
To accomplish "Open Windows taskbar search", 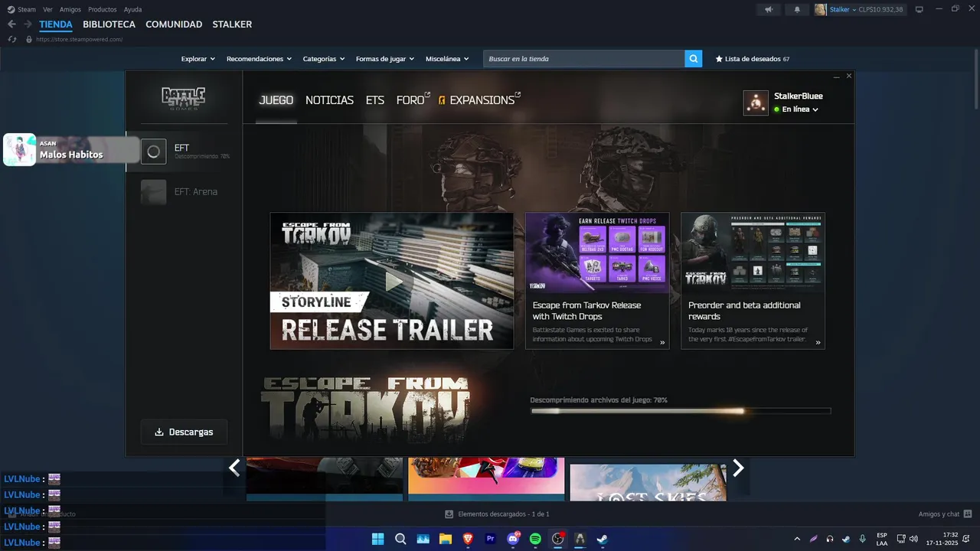I will (400, 539).
